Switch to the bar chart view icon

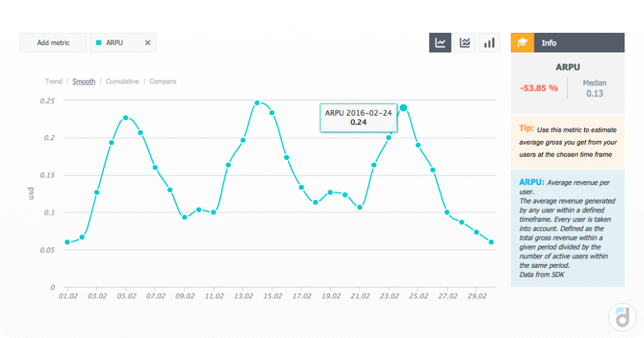coord(489,43)
